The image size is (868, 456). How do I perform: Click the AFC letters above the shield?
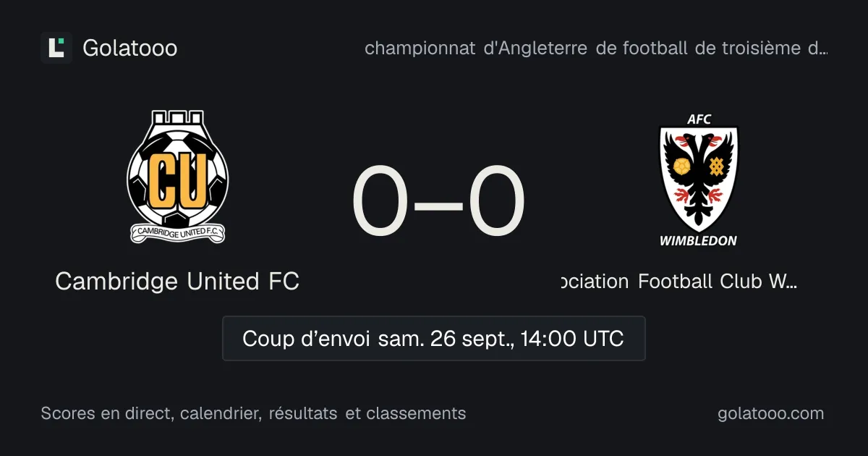(699, 119)
